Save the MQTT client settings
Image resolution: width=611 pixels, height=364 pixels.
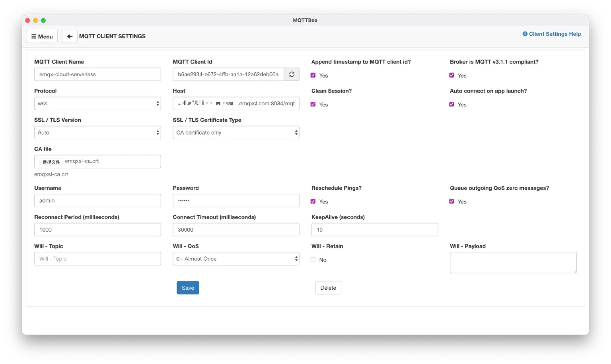tap(188, 287)
